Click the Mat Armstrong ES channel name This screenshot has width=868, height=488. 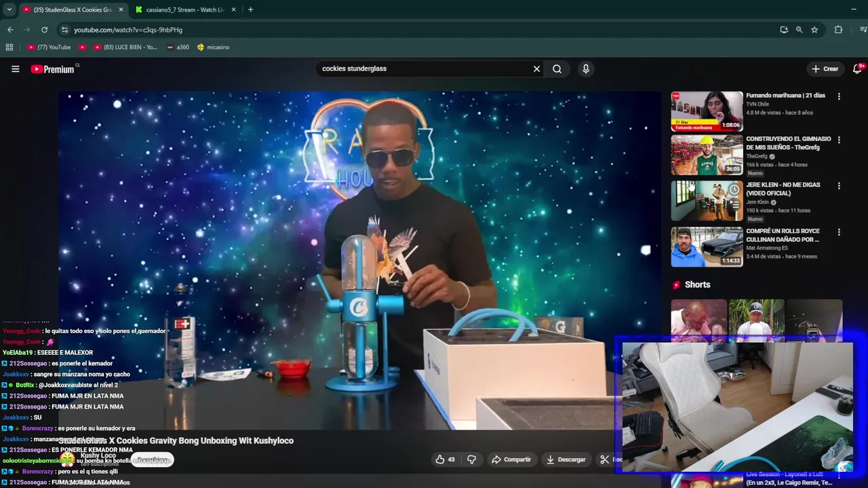click(767, 248)
